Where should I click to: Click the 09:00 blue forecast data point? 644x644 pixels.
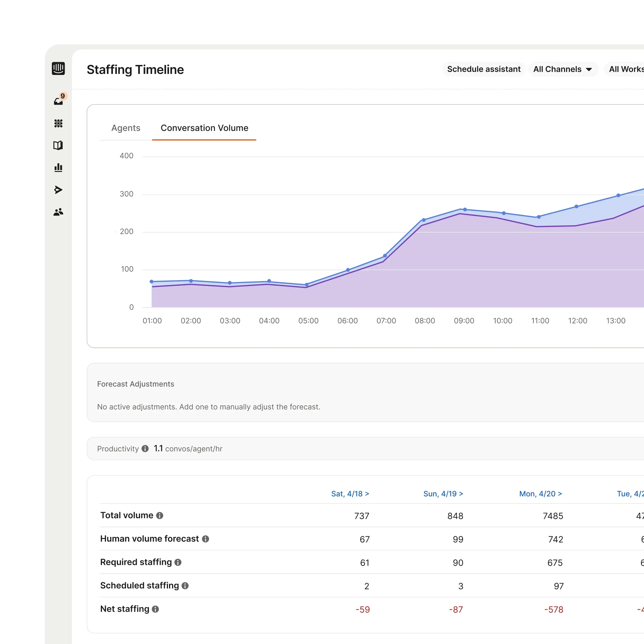tap(465, 210)
